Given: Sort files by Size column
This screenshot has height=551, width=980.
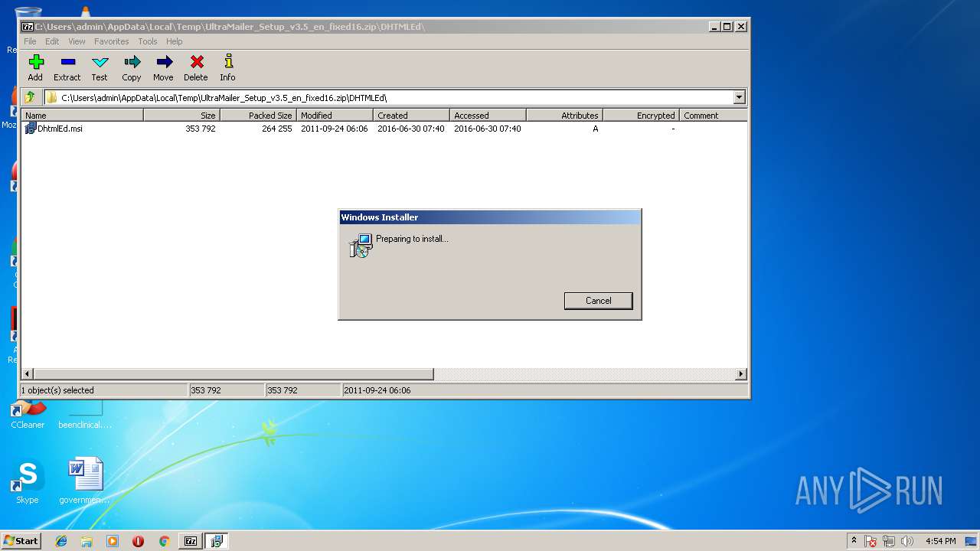Looking at the screenshot, I should pos(181,116).
